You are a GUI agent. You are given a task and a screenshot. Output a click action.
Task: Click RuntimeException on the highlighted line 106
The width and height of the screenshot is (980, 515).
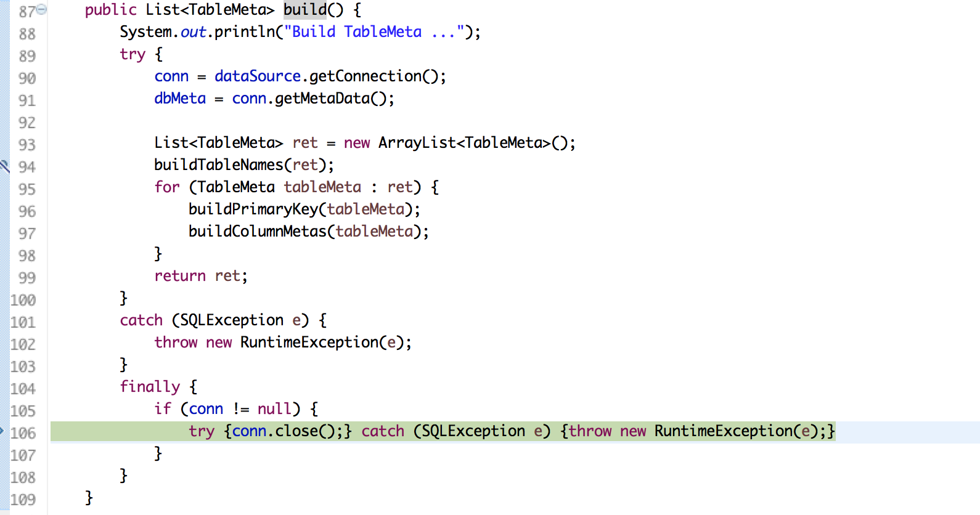[x=724, y=431]
